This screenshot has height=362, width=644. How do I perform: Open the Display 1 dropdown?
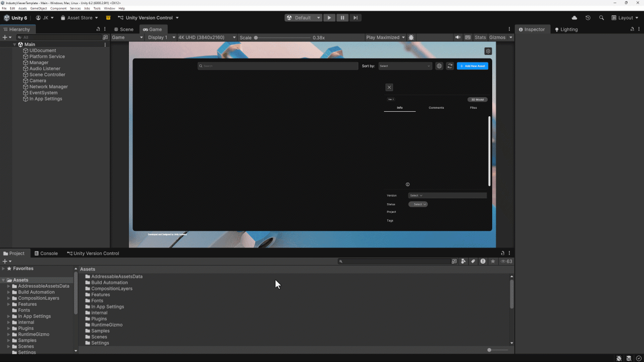point(161,37)
